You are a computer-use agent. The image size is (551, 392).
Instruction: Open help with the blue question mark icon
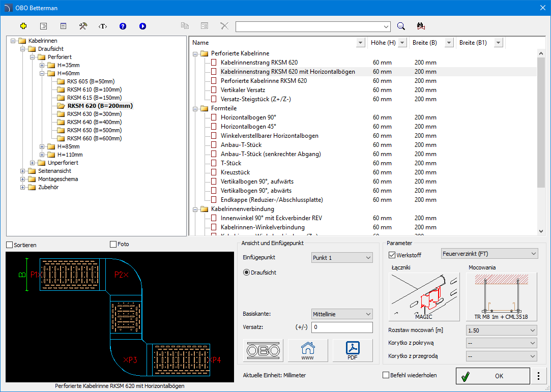123,26
